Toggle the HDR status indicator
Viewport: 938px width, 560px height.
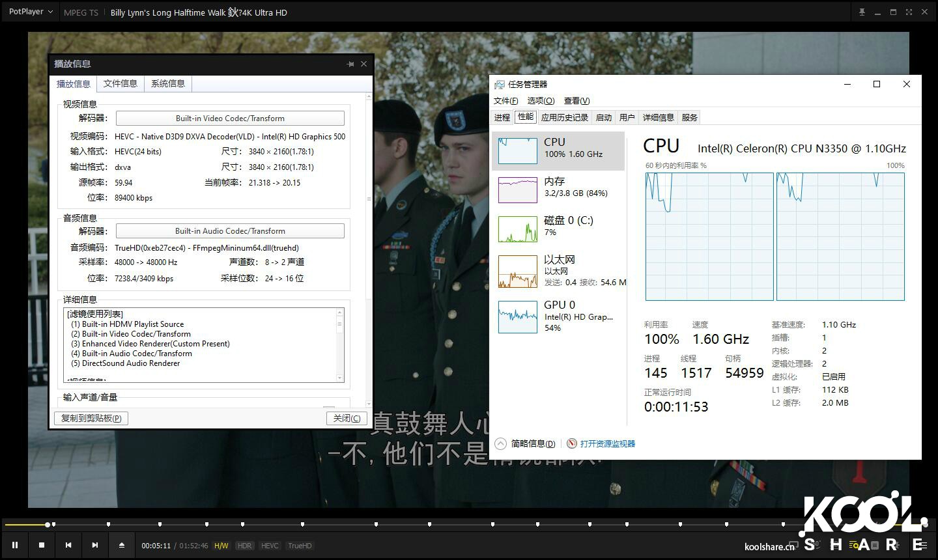pyautogui.click(x=244, y=546)
